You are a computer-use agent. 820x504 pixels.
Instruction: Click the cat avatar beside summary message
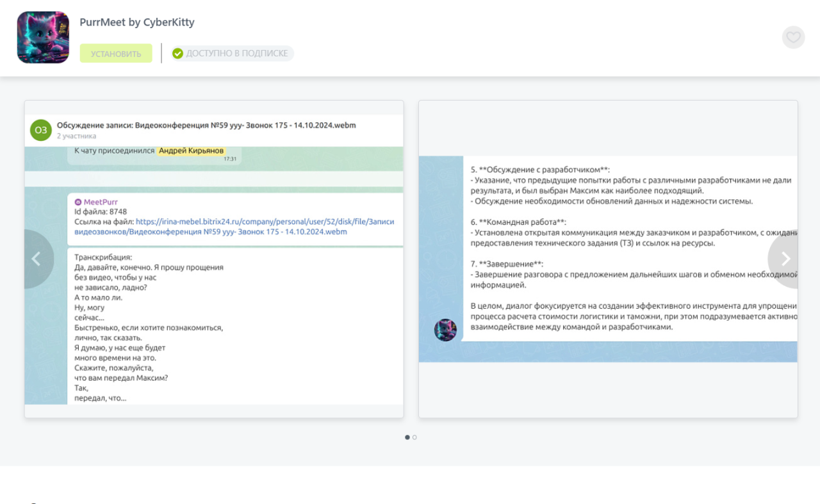coord(445,330)
